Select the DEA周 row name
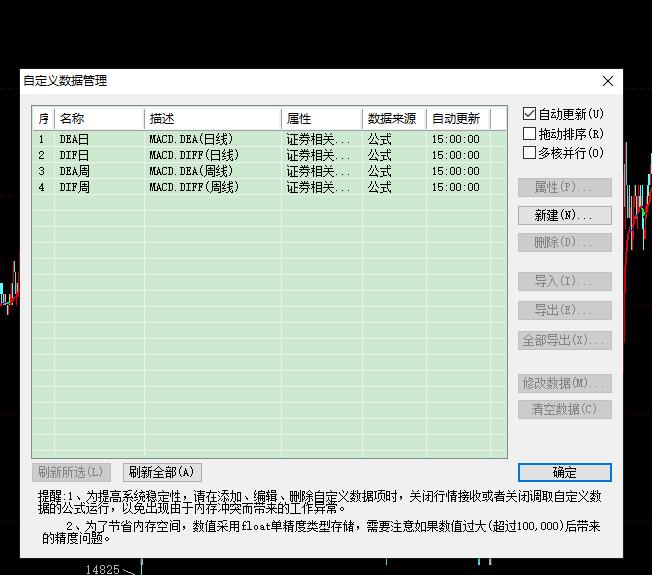652x575 pixels. tap(74, 171)
